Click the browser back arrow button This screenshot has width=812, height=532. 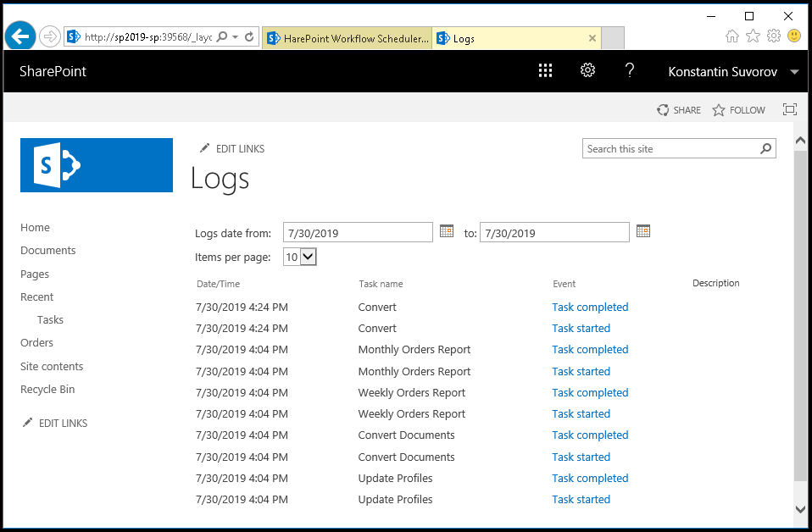pyautogui.click(x=20, y=36)
